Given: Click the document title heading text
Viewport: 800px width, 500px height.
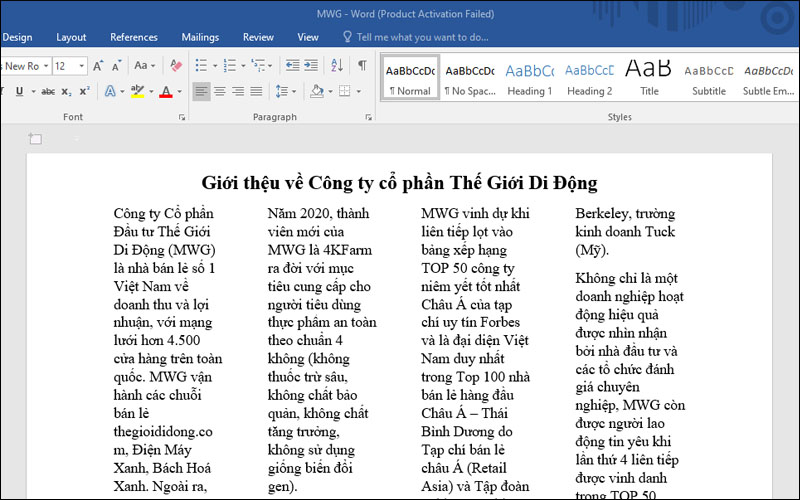Looking at the screenshot, I should 399,183.
